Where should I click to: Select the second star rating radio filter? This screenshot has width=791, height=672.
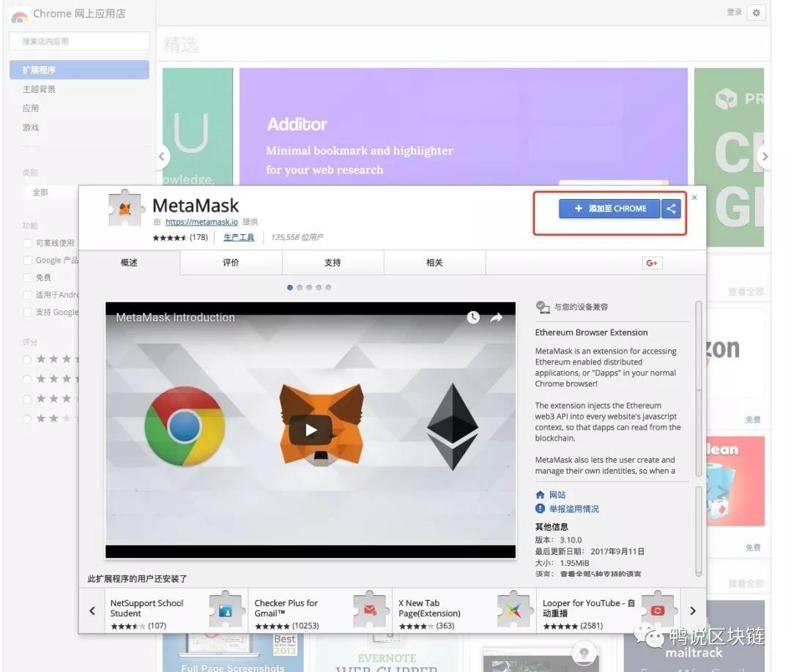click(x=27, y=379)
